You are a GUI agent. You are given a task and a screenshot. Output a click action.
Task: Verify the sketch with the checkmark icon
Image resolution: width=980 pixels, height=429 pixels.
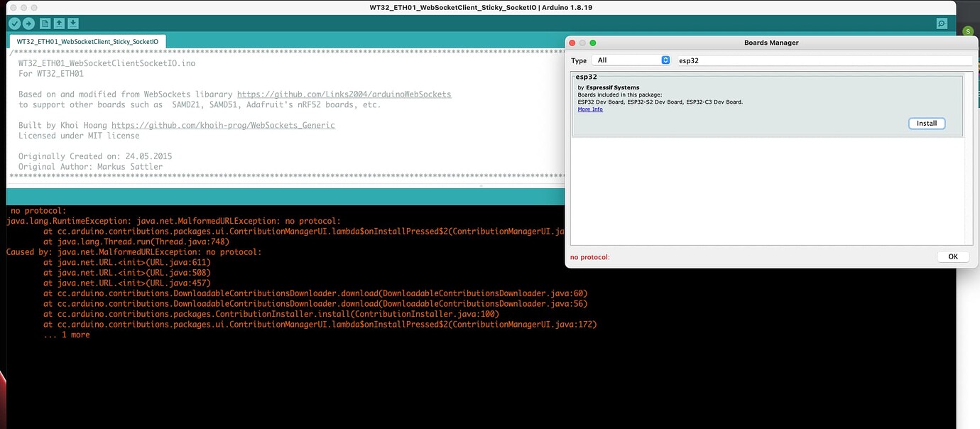pyautogui.click(x=13, y=23)
